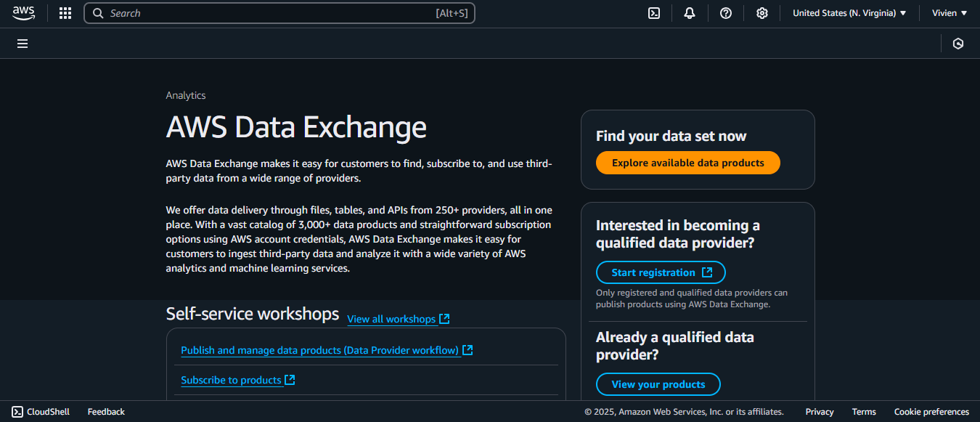Open the services grid menu icon
The height and width of the screenshot is (422, 980).
(65, 13)
